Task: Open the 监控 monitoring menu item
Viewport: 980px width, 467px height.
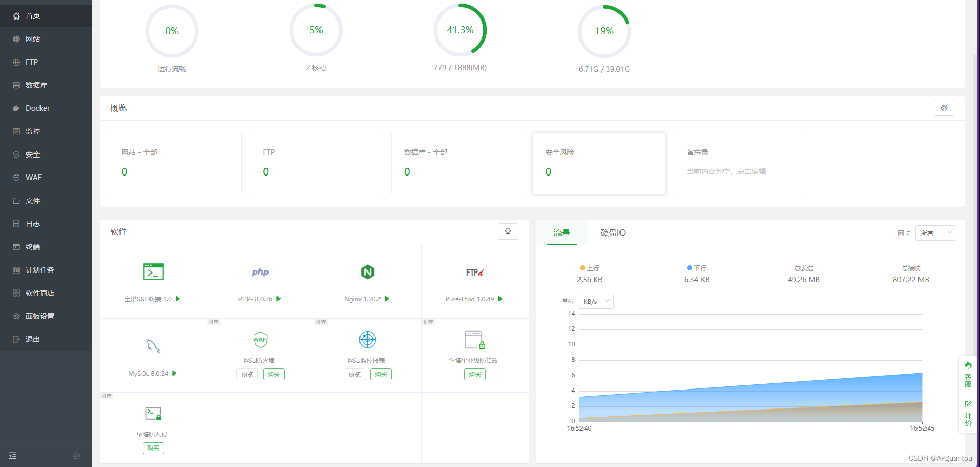Action: [46, 131]
